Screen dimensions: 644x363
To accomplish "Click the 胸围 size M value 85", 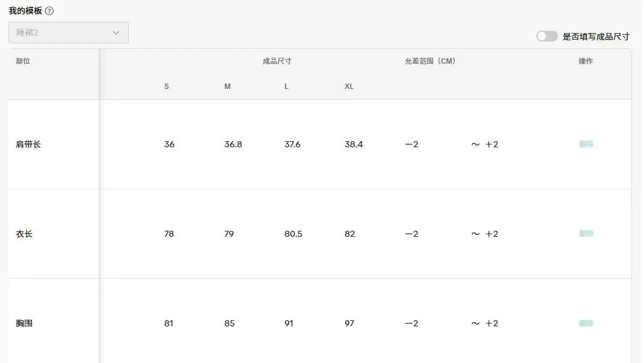I will [229, 323].
